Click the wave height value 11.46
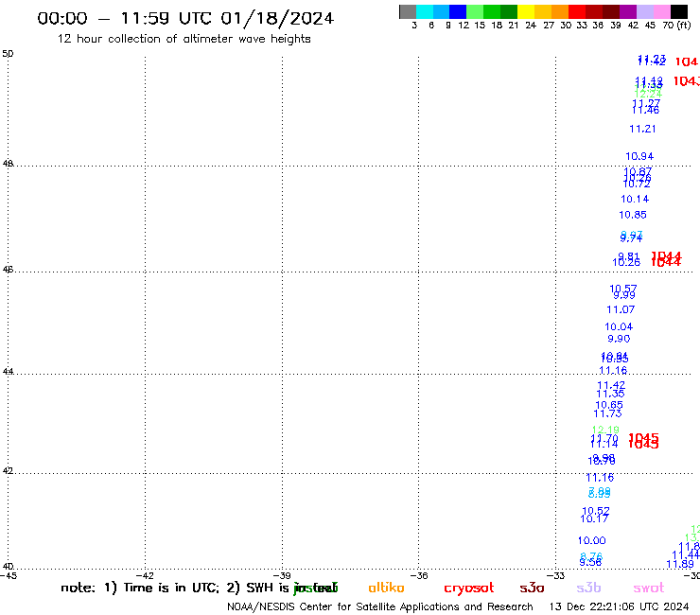This screenshot has height=615, width=700. [x=645, y=110]
